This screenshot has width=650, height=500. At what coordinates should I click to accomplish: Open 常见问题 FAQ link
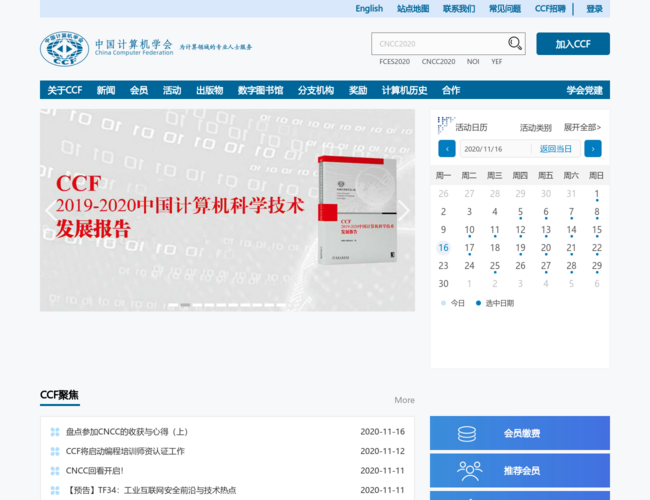pos(505,9)
